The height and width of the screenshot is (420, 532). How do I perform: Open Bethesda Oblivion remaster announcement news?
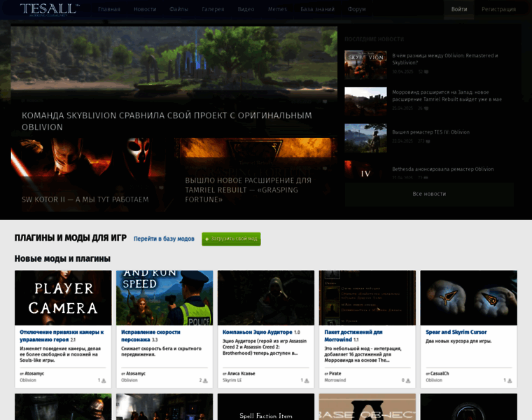tap(443, 169)
